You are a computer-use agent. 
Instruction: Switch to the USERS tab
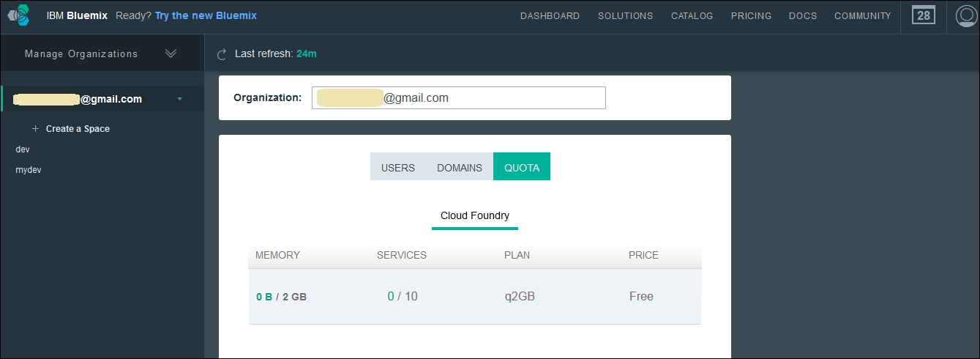[x=398, y=167]
